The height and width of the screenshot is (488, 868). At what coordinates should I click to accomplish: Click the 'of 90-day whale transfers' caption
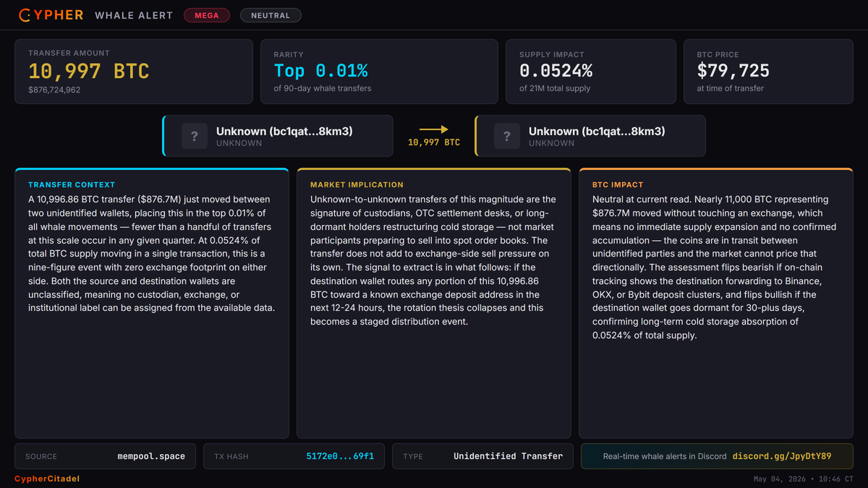point(323,88)
